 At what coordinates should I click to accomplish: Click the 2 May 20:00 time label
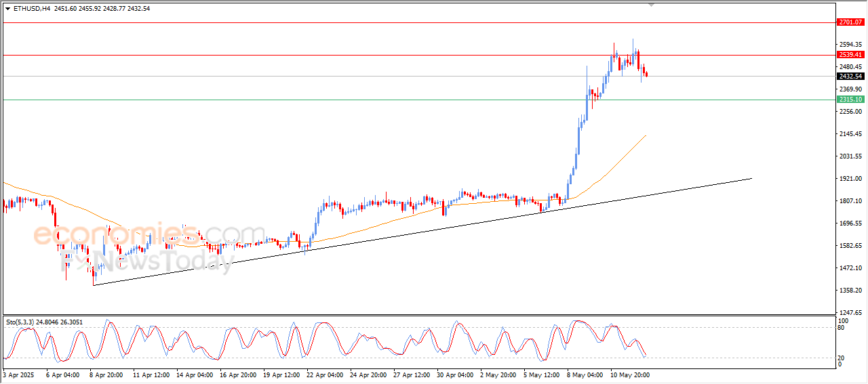(x=498, y=375)
